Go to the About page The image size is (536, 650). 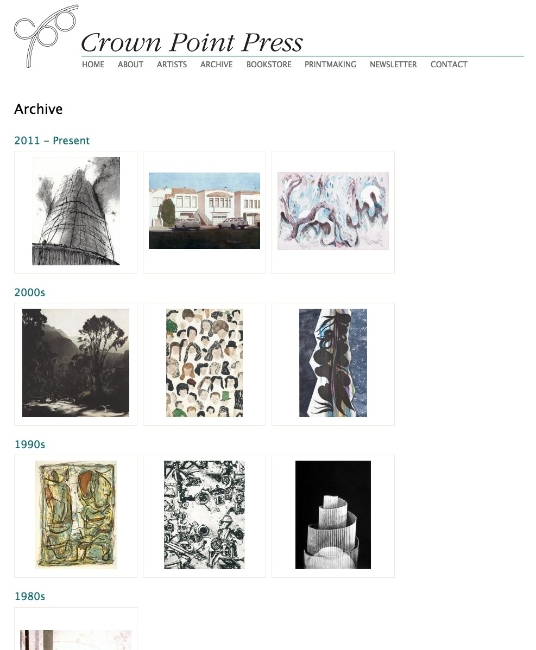pos(130,64)
